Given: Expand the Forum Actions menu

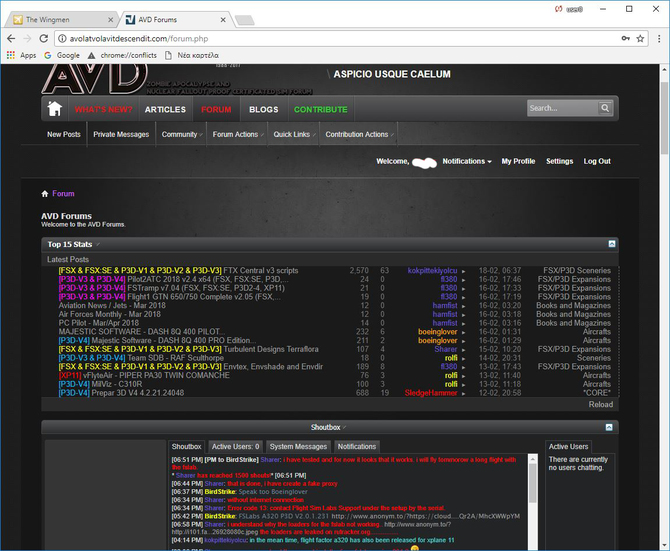Looking at the screenshot, I should [x=237, y=134].
